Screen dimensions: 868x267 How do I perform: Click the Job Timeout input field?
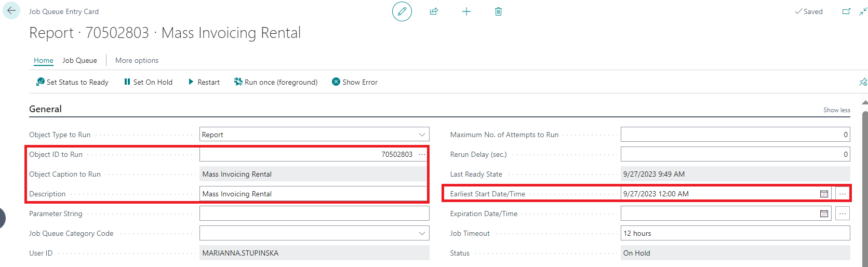click(x=735, y=233)
